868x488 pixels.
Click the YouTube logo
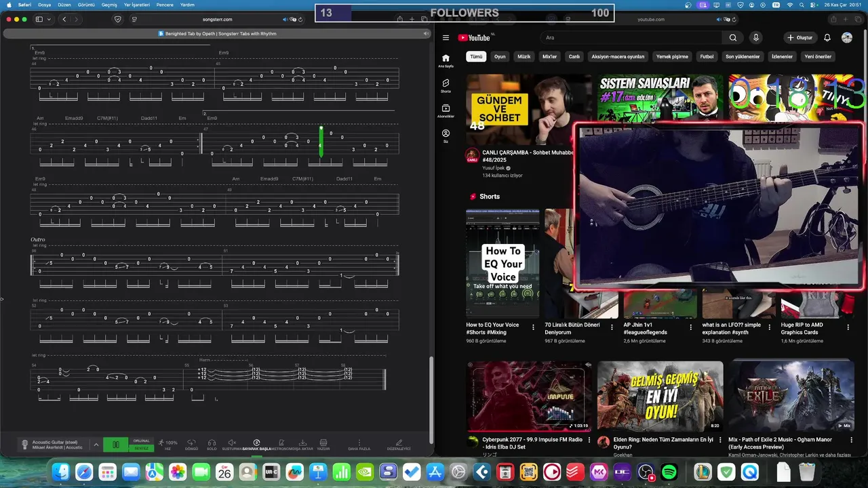pos(475,38)
